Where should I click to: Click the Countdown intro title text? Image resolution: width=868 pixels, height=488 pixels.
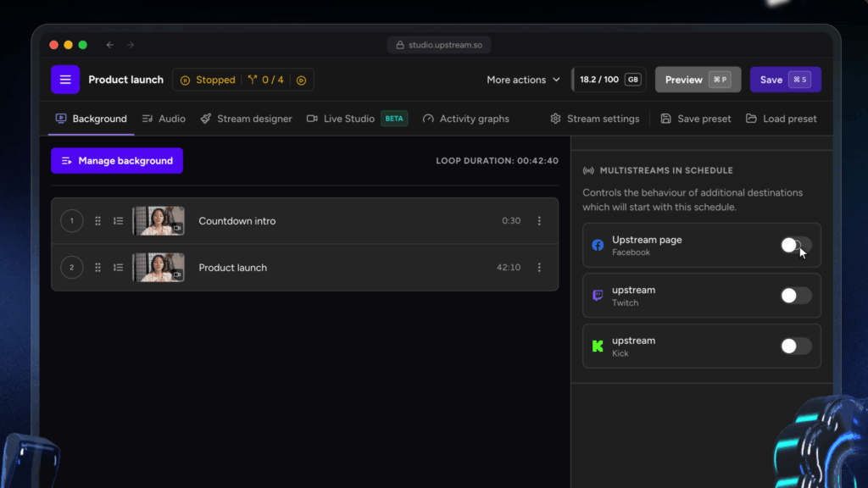[237, 221]
